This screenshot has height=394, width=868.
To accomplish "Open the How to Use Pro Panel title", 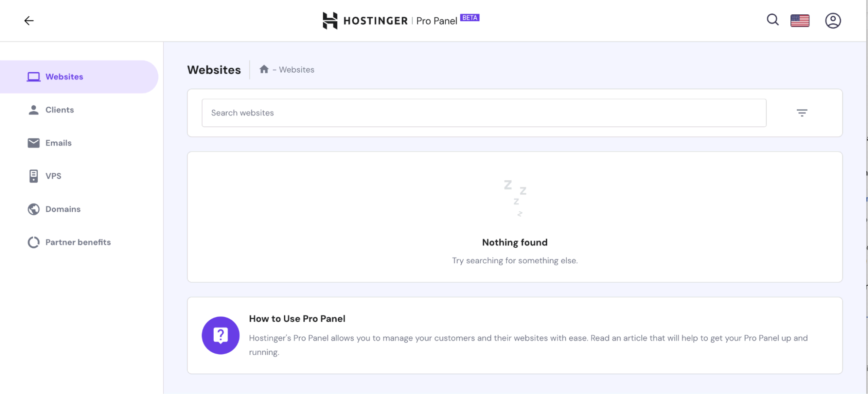I will point(297,318).
